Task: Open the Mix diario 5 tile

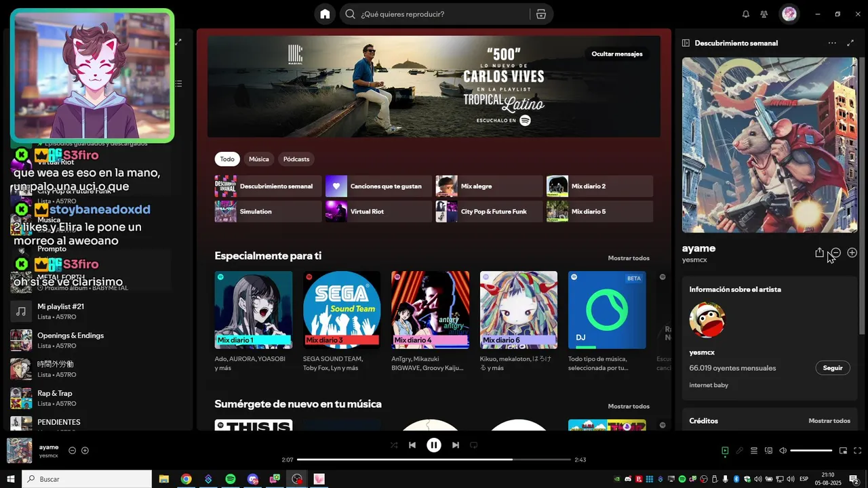Action: pos(599,211)
